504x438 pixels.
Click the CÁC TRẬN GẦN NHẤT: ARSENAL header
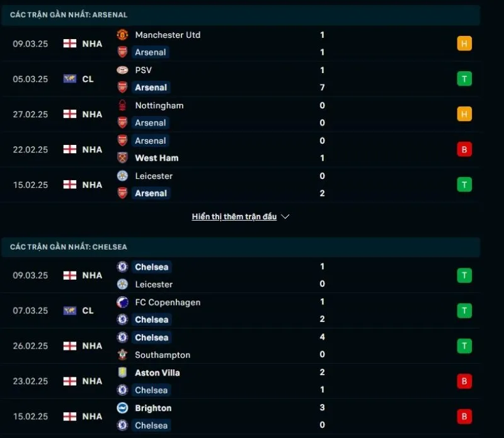point(69,14)
